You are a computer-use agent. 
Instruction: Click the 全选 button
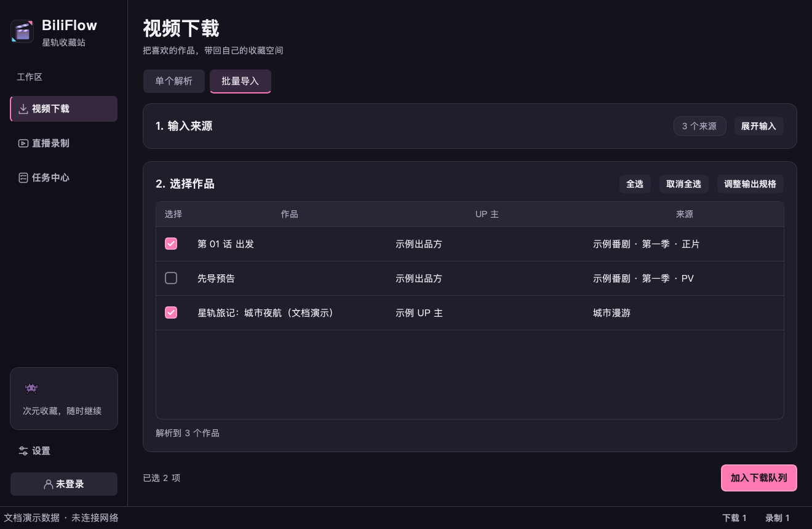click(x=635, y=184)
